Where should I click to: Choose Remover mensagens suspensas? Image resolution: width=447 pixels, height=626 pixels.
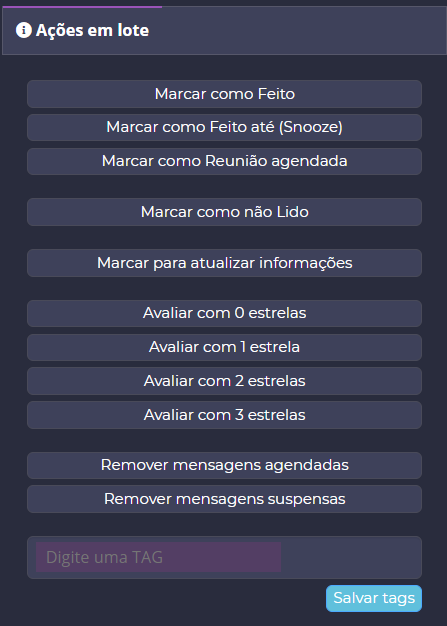tap(224, 499)
